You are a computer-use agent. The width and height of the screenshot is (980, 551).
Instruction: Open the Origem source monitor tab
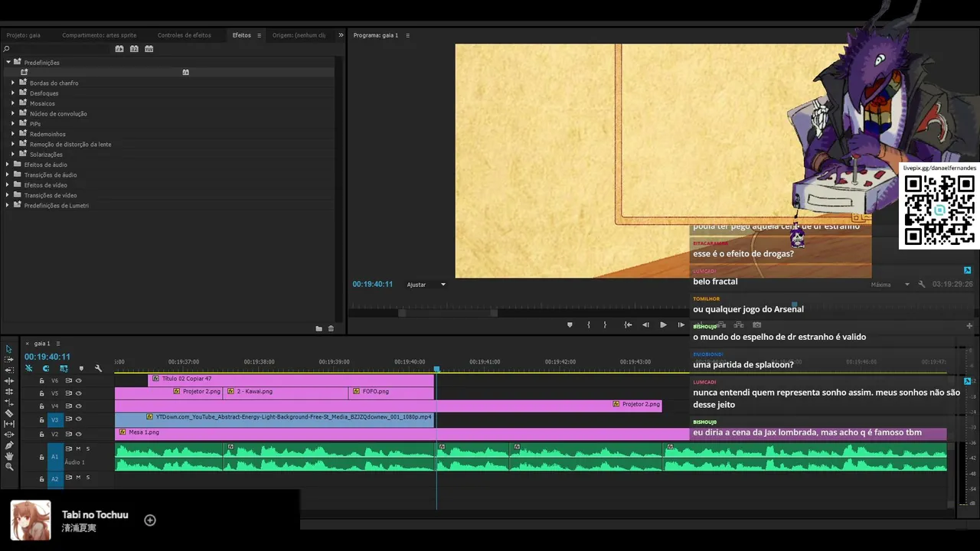299,35
